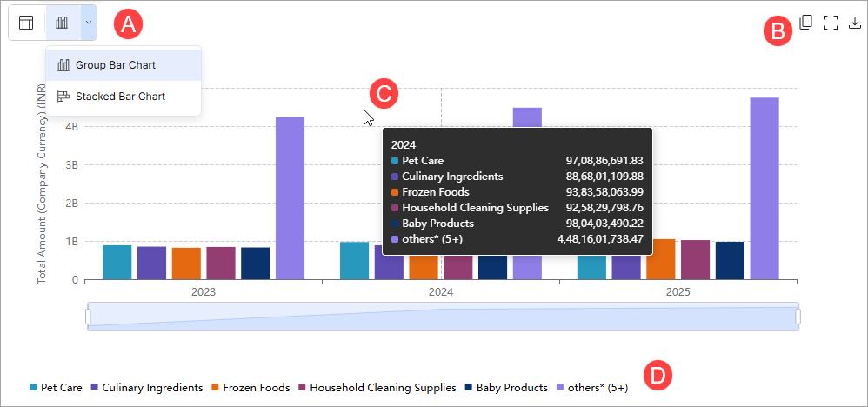This screenshot has width=868, height=407.
Task: Select the bar chart view icon
Action: tap(62, 23)
